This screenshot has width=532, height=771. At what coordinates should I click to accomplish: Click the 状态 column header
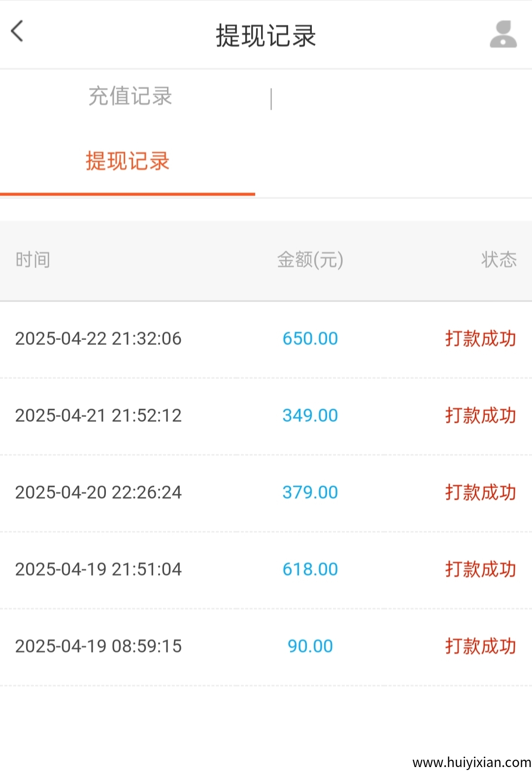pyautogui.click(x=499, y=260)
